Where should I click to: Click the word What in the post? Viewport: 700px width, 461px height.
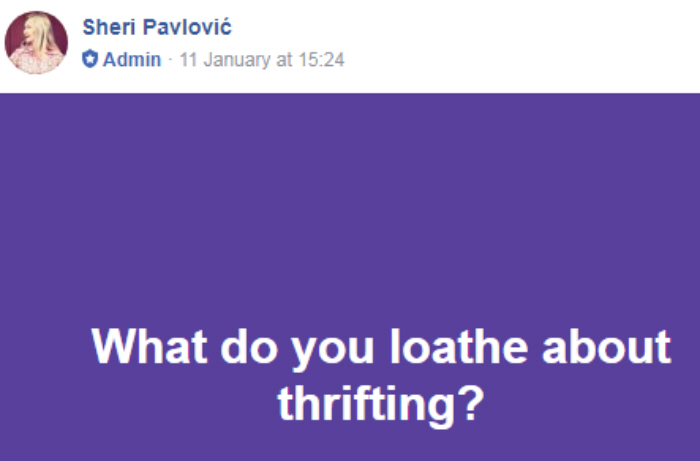(149, 347)
